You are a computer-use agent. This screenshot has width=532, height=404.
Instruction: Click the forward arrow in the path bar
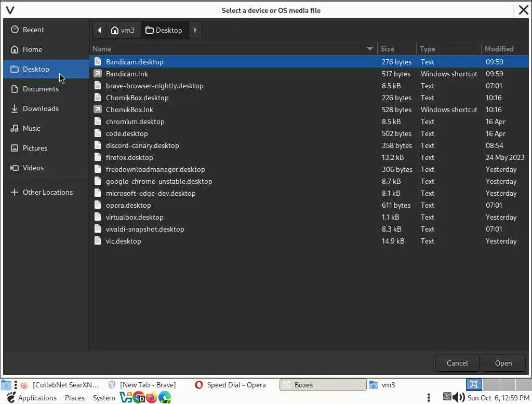pyautogui.click(x=195, y=30)
